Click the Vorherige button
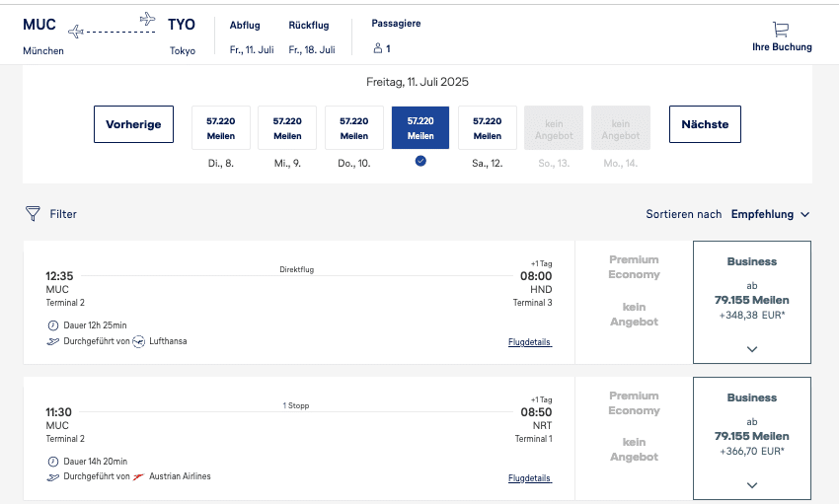This screenshot has height=504, width=839. coord(134,124)
